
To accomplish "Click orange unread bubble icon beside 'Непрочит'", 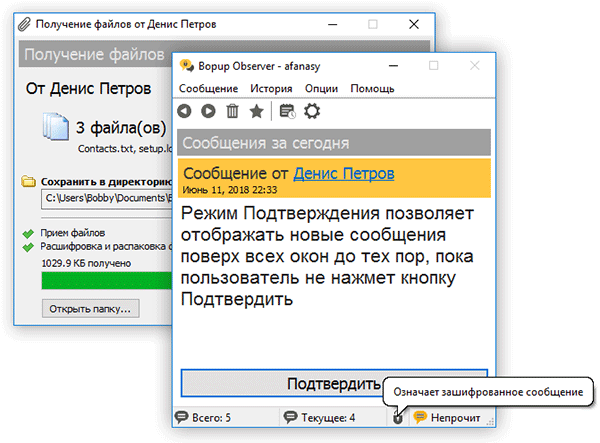I will [420, 417].
